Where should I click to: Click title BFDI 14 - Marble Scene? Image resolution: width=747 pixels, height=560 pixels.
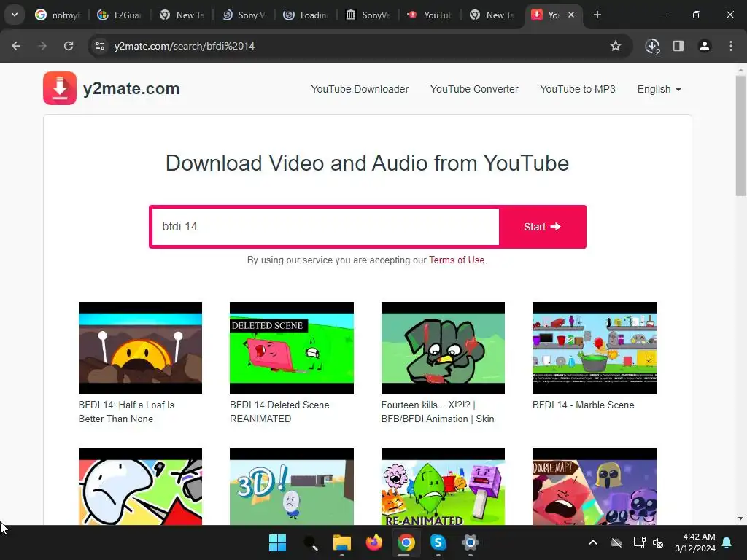(x=583, y=405)
